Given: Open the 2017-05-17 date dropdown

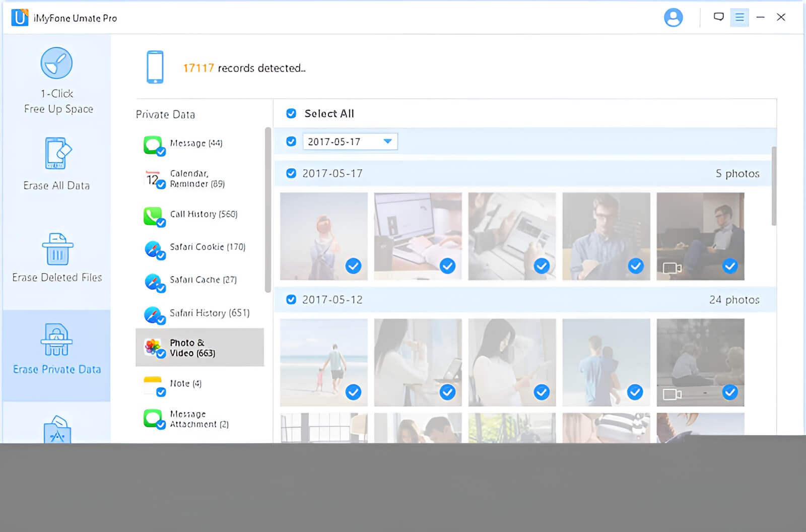Looking at the screenshot, I should [x=350, y=142].
